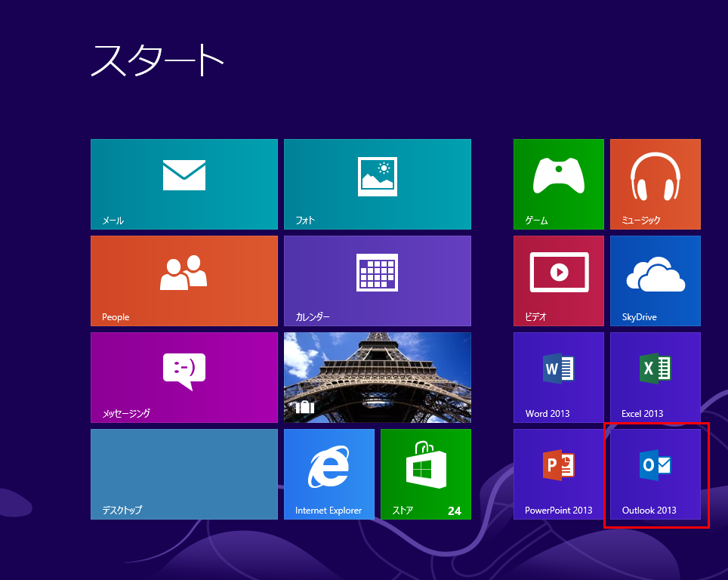Open the ゲーム games tile

(559, 184)
